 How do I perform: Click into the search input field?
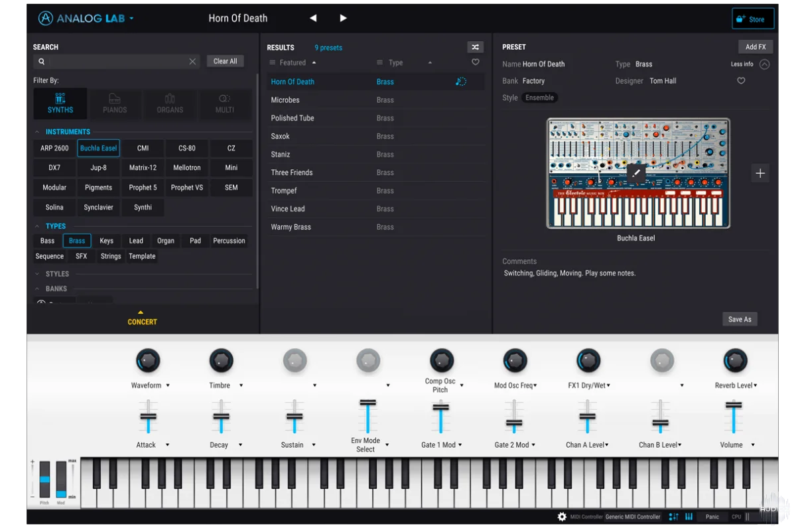pos(117,62)
